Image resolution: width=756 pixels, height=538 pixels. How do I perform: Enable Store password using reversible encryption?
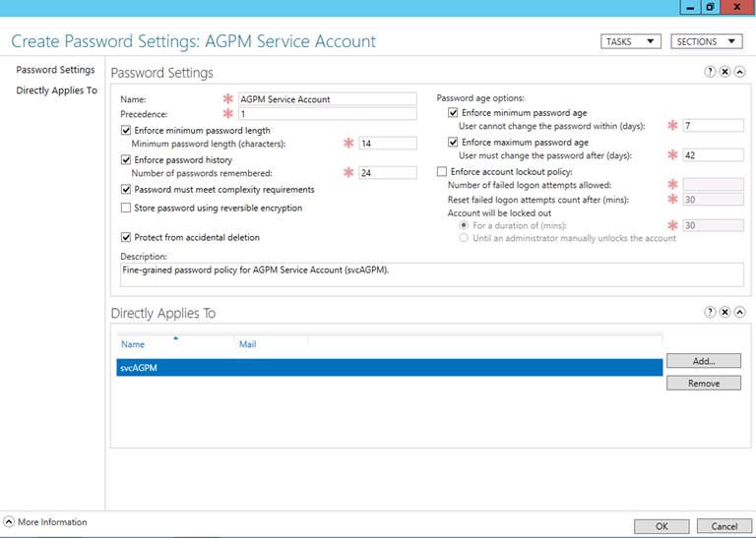(x=125, y=208)
